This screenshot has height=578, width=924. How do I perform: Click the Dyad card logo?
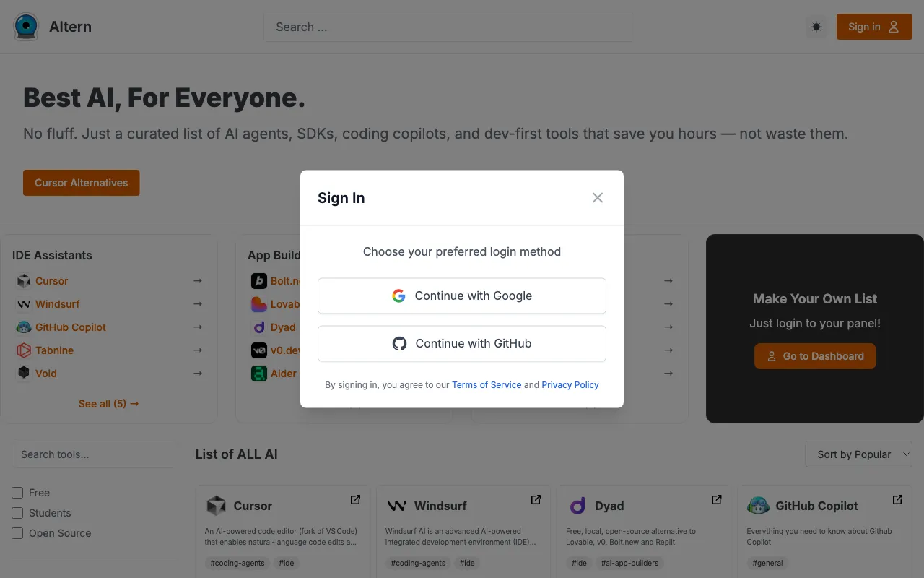[x=577, y=506]
